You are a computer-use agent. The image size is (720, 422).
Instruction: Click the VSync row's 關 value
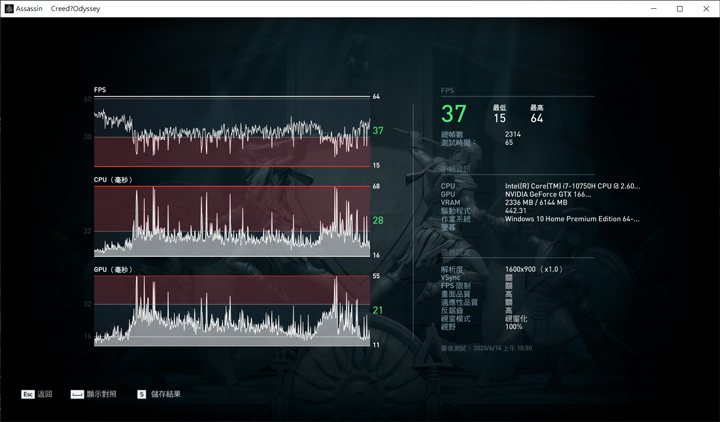coord(509,277)
